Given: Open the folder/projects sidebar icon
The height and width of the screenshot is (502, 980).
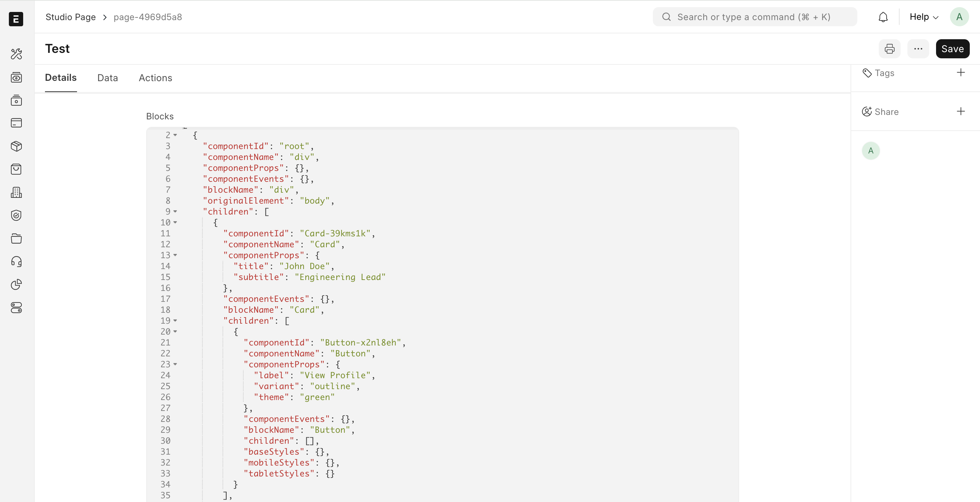Looking at the screenshot, I should click(16, 238).
